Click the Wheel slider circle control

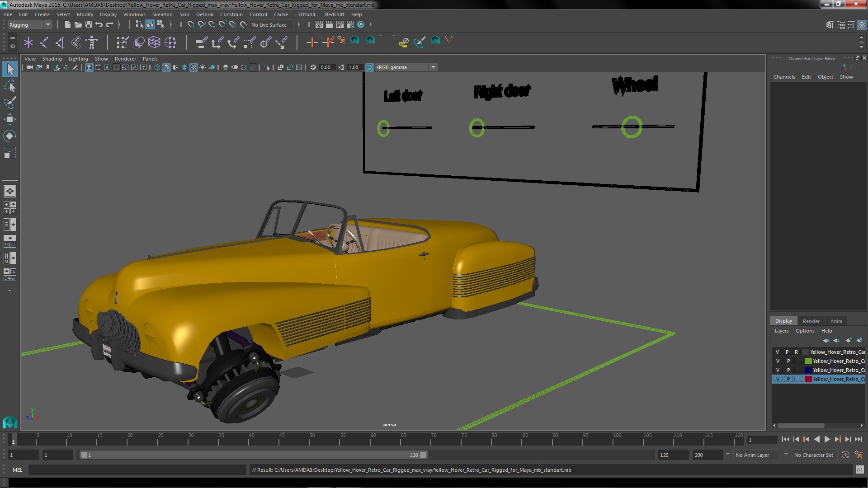(631, 127)
